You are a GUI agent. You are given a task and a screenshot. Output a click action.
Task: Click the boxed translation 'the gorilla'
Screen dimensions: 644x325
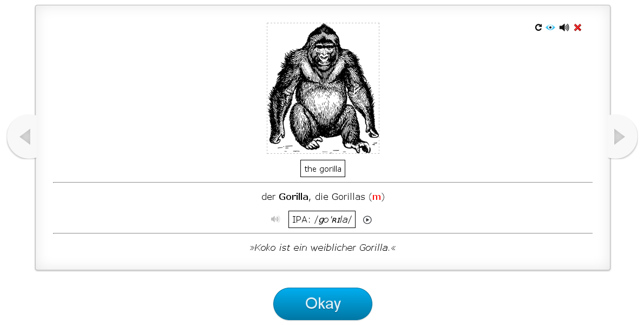click(x=323, y=169)
